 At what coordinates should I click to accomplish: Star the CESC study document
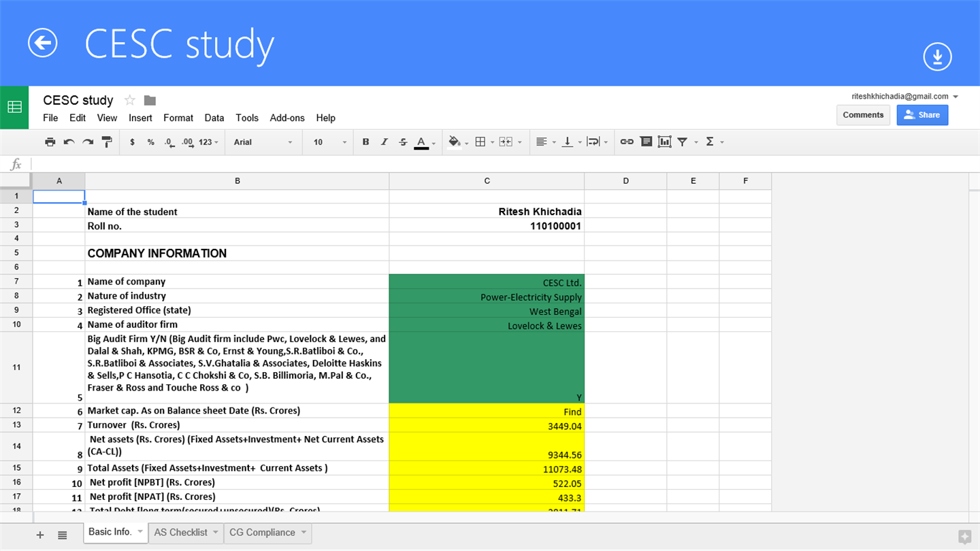[x=129, y=100]
